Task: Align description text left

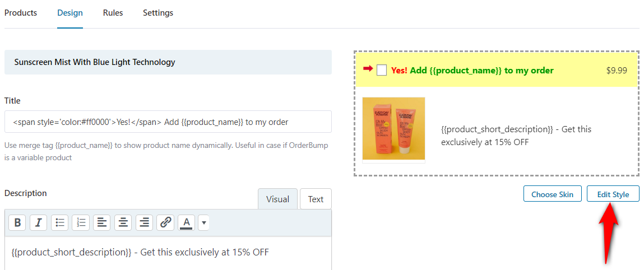Action: point(102,222)
